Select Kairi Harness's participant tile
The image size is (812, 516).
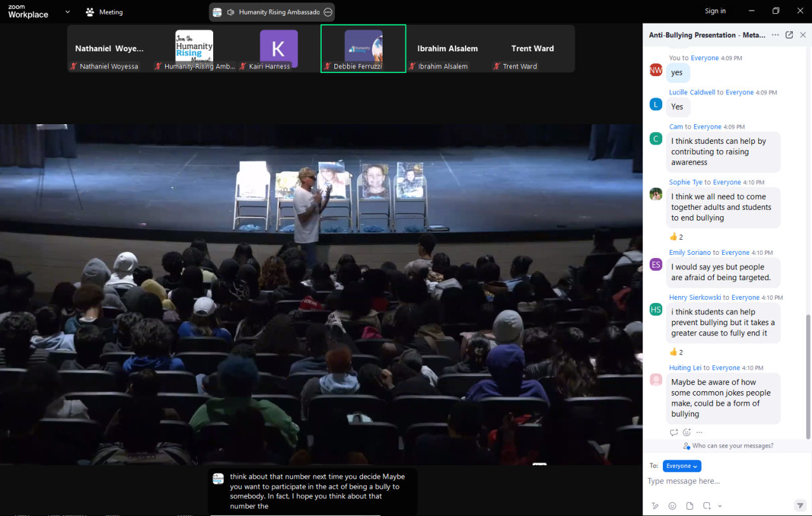(278, 49)
